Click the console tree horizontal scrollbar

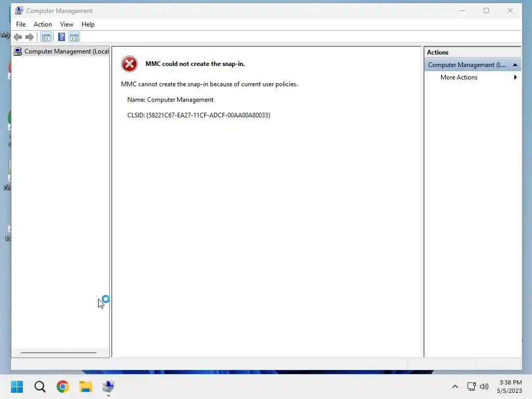point(58,353)
